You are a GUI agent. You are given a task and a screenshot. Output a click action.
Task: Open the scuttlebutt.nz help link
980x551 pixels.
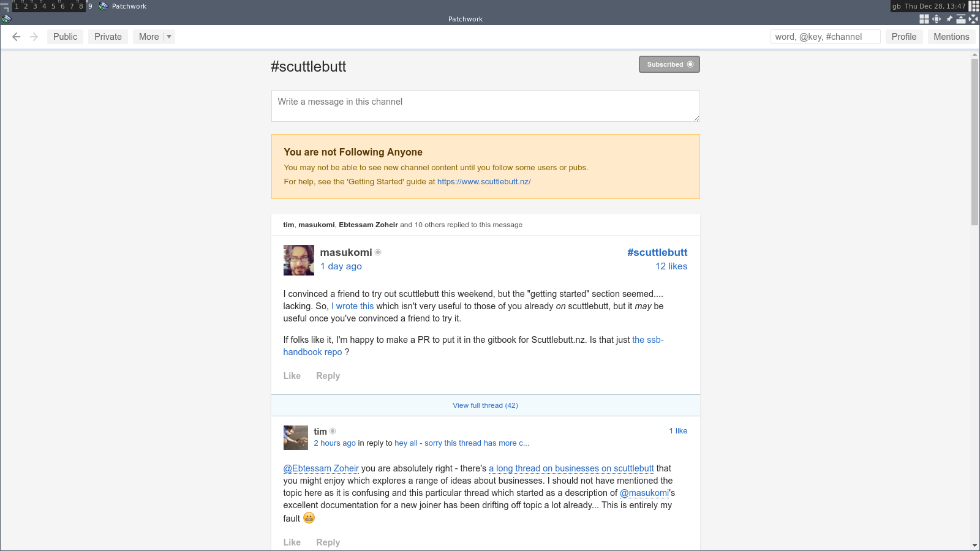click(484, 182)
